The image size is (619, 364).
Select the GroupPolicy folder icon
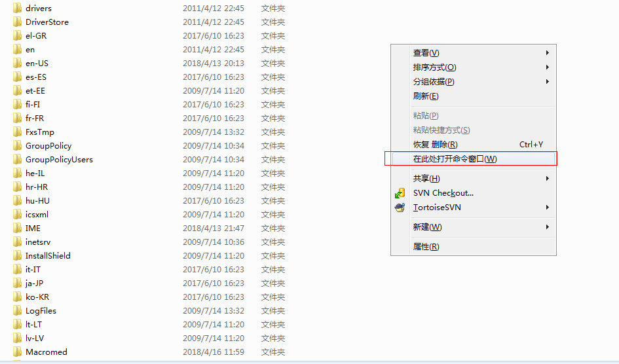click(17, 146)
